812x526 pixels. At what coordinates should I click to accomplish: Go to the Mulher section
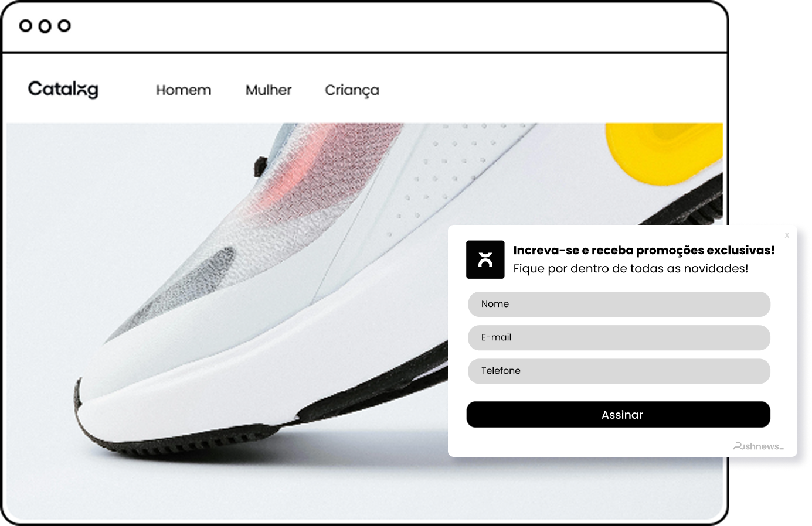click(269, 90)
